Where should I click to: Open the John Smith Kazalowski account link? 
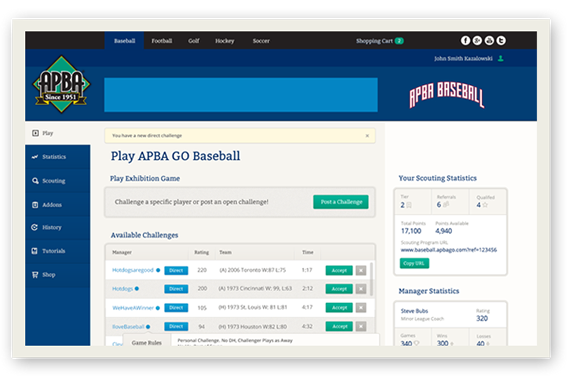coord(463,58)
